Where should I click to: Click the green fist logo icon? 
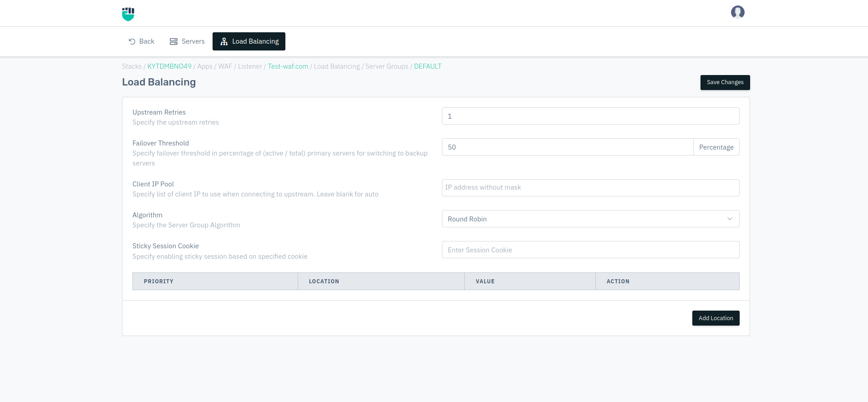[128, 14]
